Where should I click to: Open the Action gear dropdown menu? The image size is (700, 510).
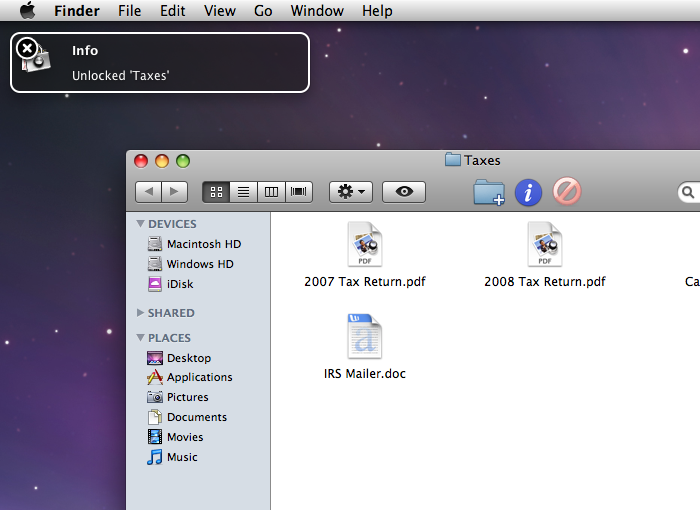351,192
